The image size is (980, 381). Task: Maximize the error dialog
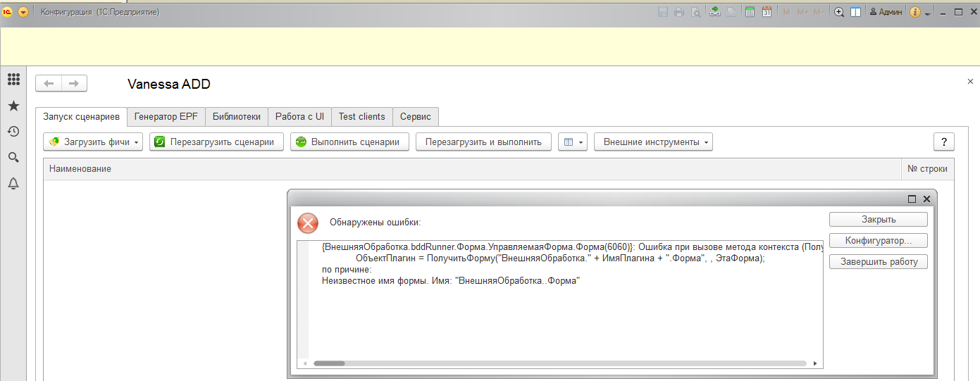pyautogui.click(x=912, y=199)
